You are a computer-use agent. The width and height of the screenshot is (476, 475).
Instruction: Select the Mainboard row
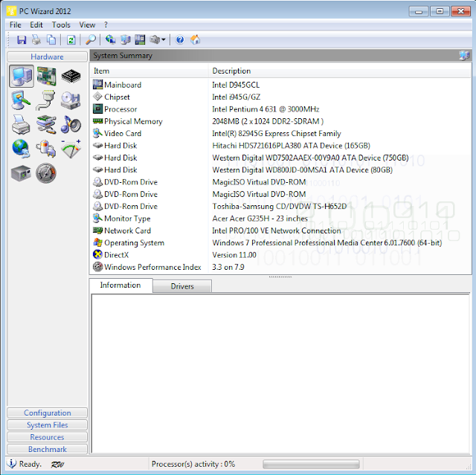pos(280,85)
